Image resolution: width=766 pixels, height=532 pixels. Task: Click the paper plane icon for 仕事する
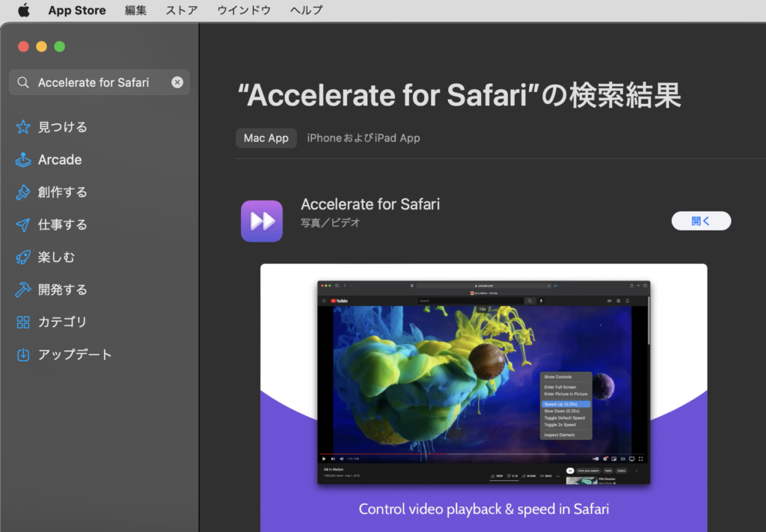tap(23, 224)
